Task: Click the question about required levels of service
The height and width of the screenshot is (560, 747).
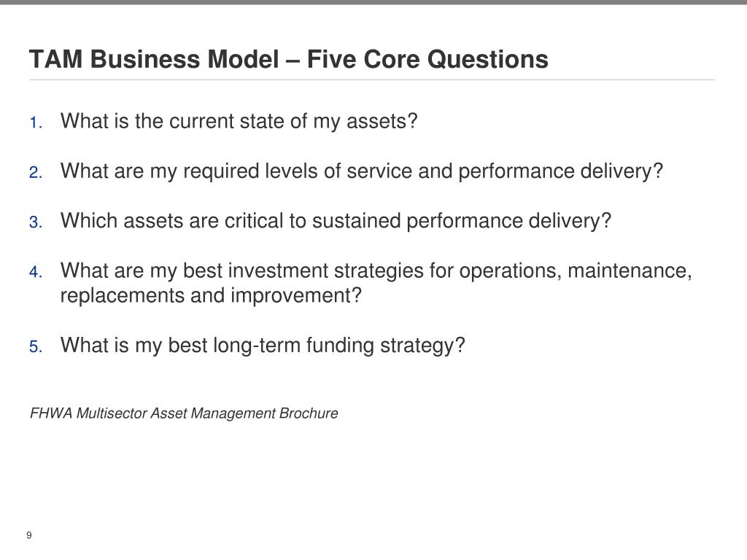Action: [x=362, y=171]
